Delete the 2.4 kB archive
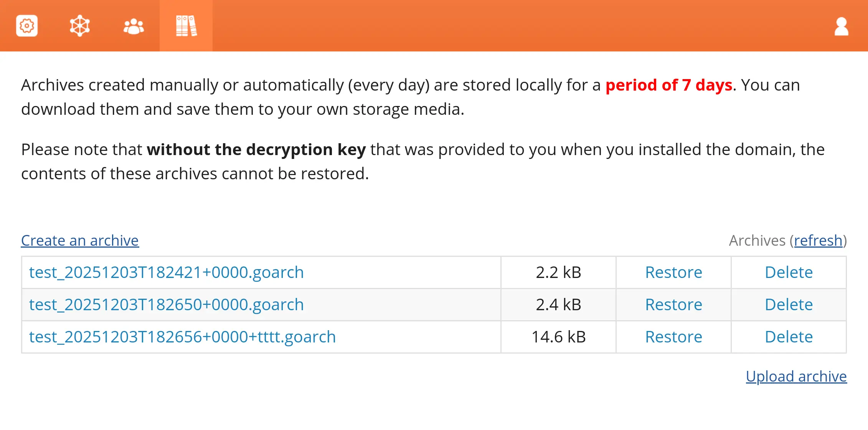This screenshot has width=868, height=430. [789, 305]
